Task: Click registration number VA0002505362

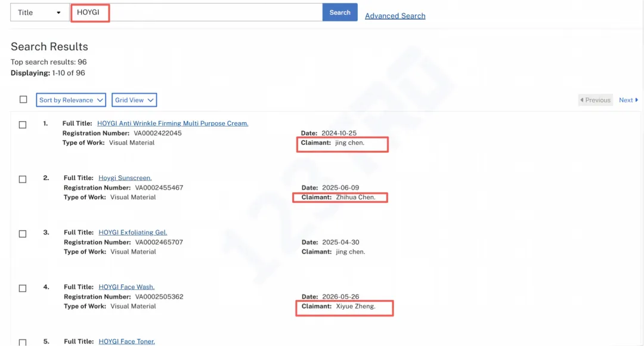Action: (x=159, y=296)
